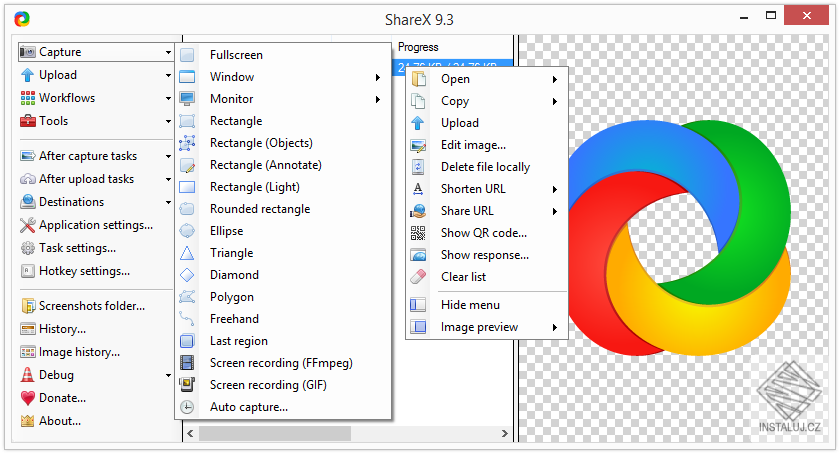Open the Workflows dropdown arrow
This screenshot has width=840, height=454.
[x=168, y=99]
